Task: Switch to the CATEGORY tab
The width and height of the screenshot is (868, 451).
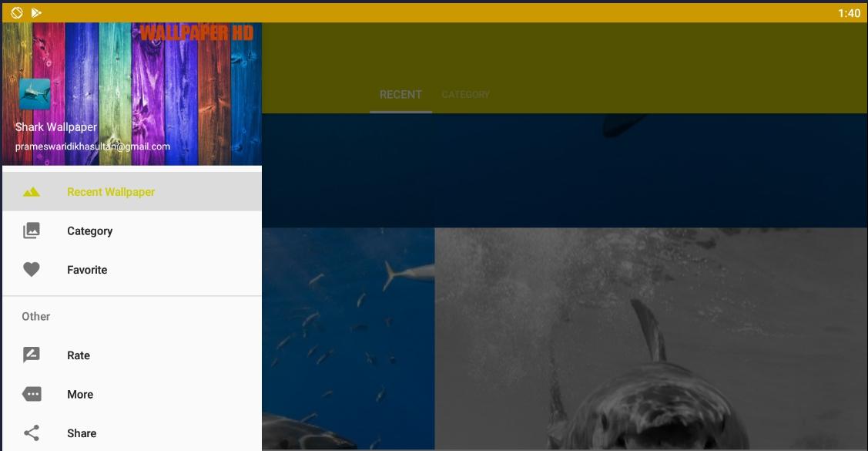Action: (x=465, y=95)
